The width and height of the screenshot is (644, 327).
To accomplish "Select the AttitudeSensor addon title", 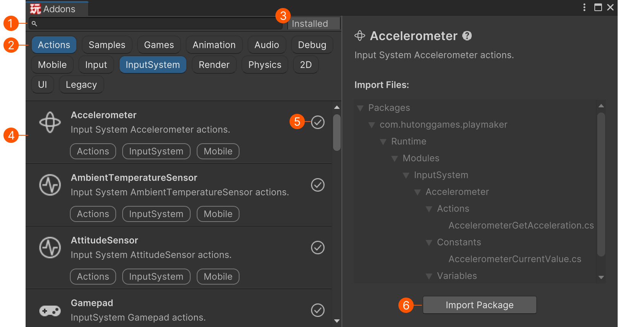I will tap(104, 240).
